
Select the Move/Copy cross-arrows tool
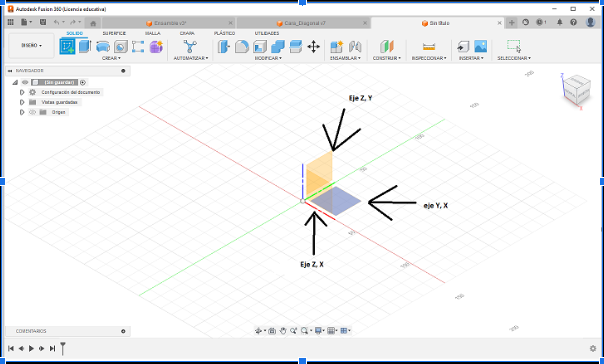pos(314,47)
